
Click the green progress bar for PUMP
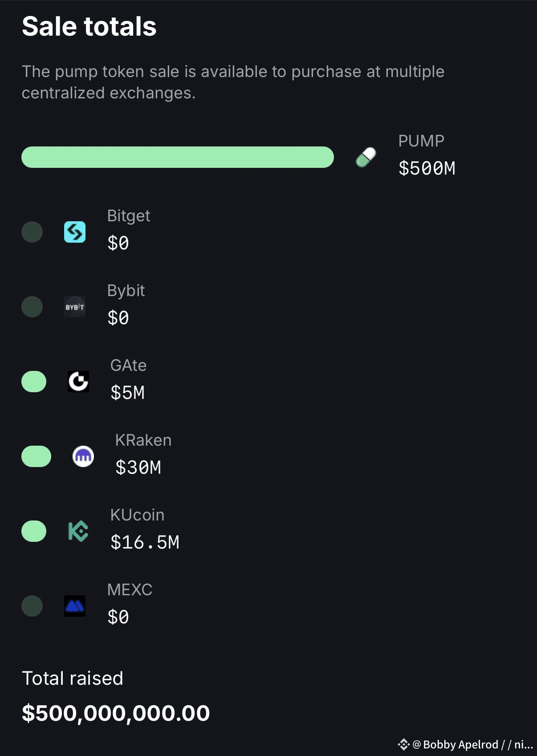click(x=178, y=157)
